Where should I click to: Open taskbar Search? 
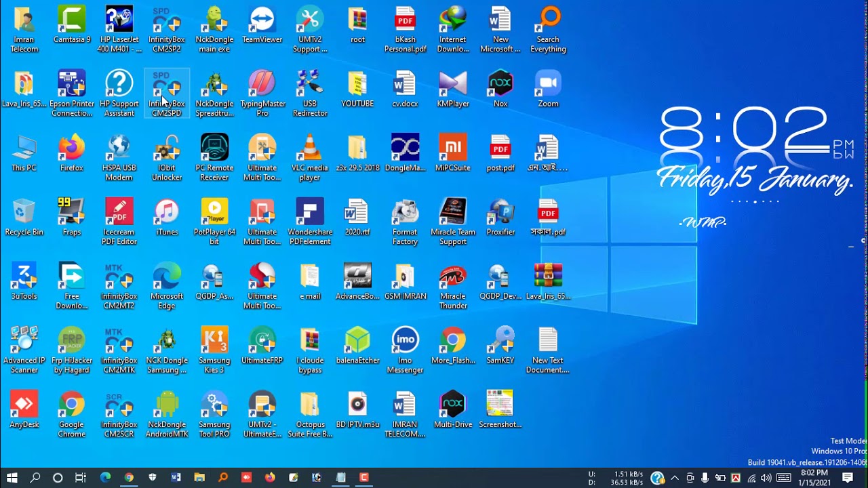35,478
